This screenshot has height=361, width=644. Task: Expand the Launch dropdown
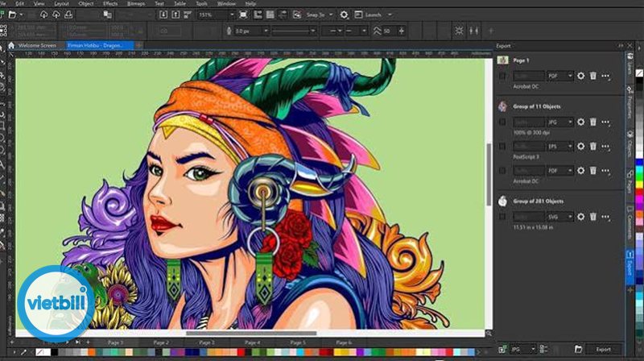pos(390,15)
